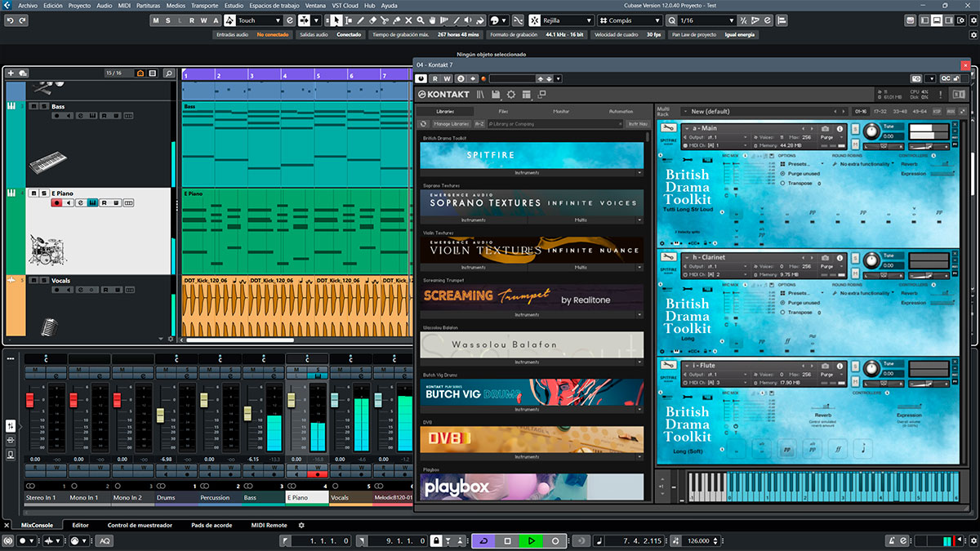
Task: Select the Zoom magnifier tool
Action: [x=421, y=20]
